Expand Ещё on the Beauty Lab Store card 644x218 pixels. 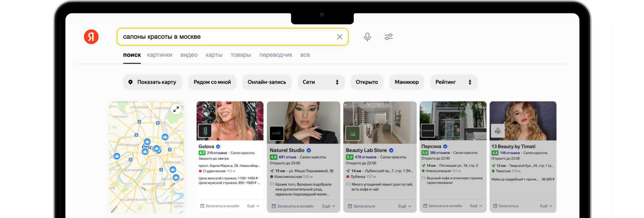tap(405, 206)
